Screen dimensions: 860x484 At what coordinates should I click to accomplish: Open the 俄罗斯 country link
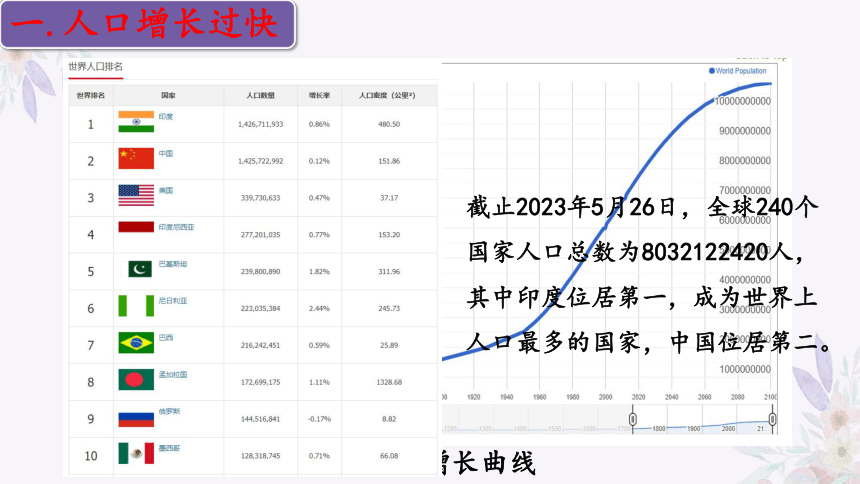169,411
